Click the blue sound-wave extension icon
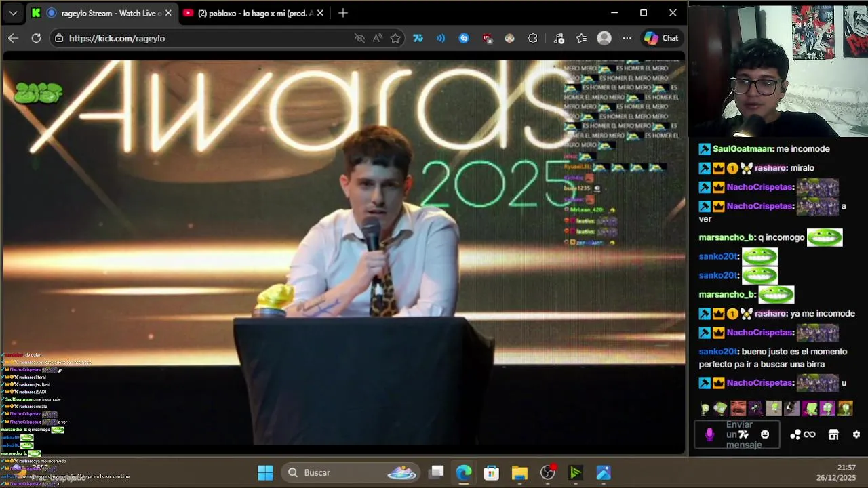The height and width of the screenshot is (488, 868). pos(441,39)
